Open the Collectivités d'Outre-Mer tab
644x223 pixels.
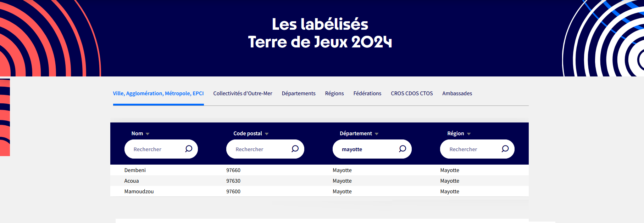click(x=243, y=93)
